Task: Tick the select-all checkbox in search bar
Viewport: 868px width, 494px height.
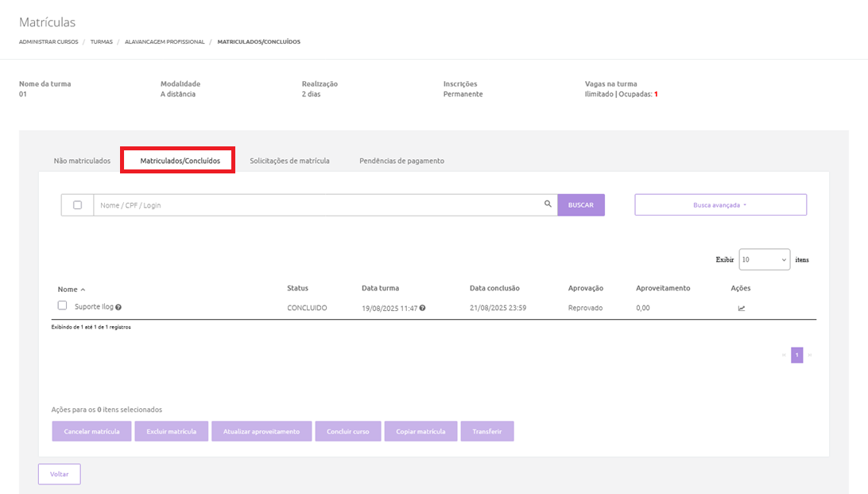Action: (x=78, y=204)
